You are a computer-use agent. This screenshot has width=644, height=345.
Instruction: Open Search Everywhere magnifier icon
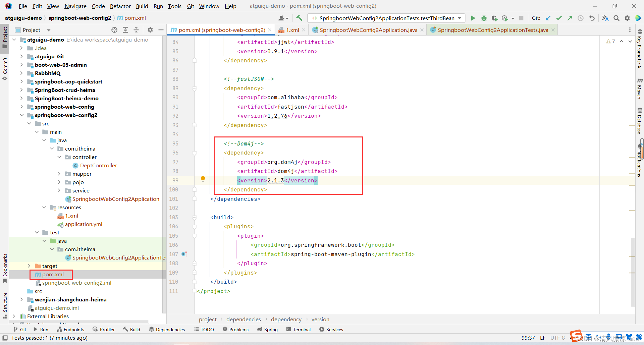pyautogui.click(x=616, y=18)
